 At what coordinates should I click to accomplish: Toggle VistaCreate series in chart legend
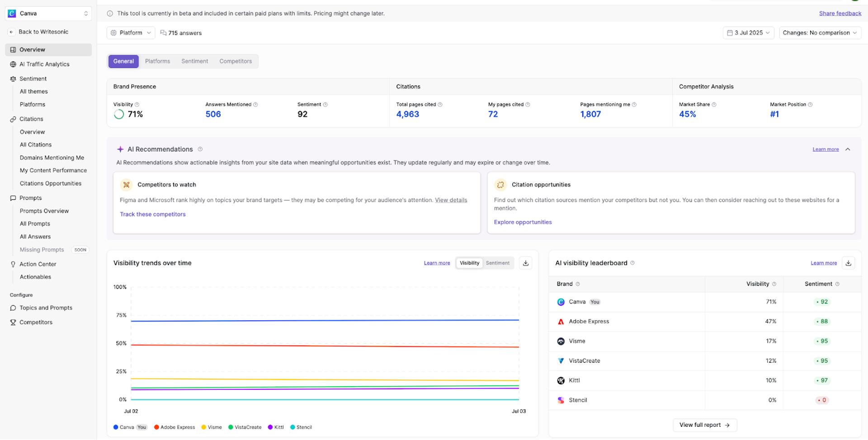point(245,427)
